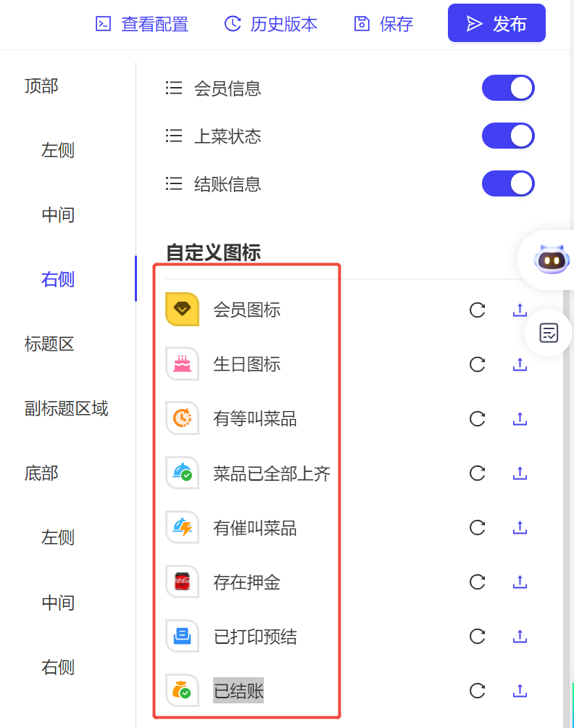Toggle off the 上菜状态 switch
Screen dimensions: 574x728
(x=508, y=136)
